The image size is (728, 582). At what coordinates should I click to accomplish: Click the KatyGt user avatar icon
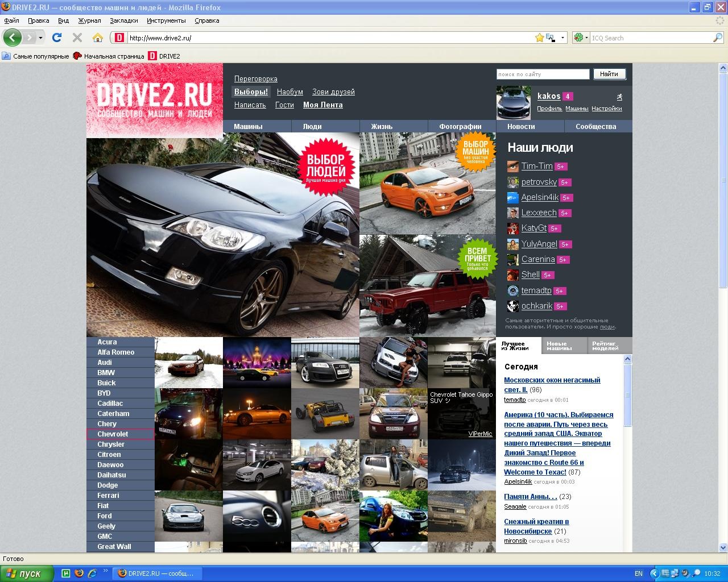[x=513, y=228]
